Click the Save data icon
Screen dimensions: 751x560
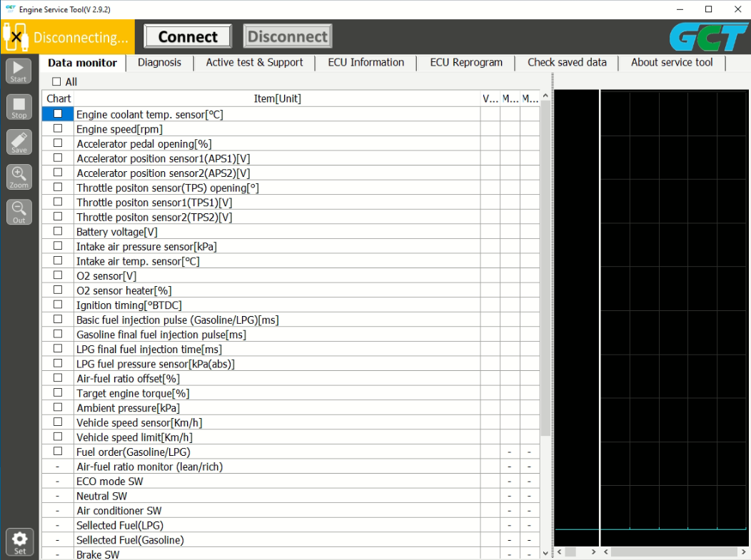tap(19, 141)
